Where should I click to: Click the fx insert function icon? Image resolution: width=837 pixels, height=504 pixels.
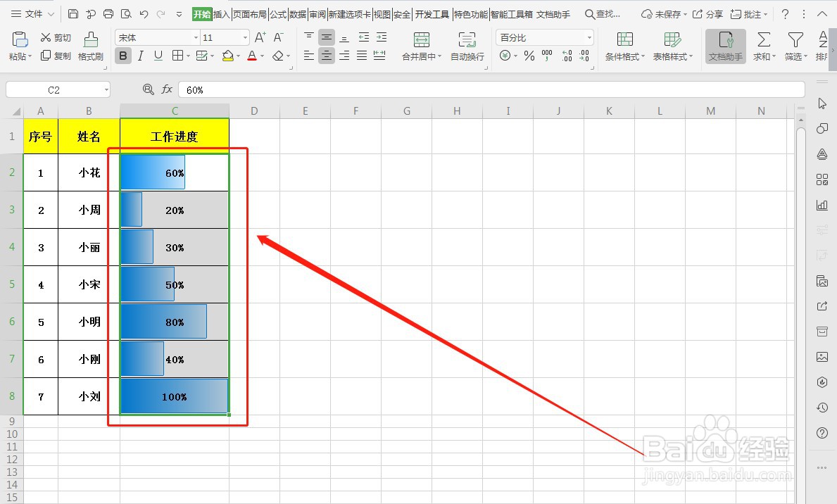coord(167,89)
